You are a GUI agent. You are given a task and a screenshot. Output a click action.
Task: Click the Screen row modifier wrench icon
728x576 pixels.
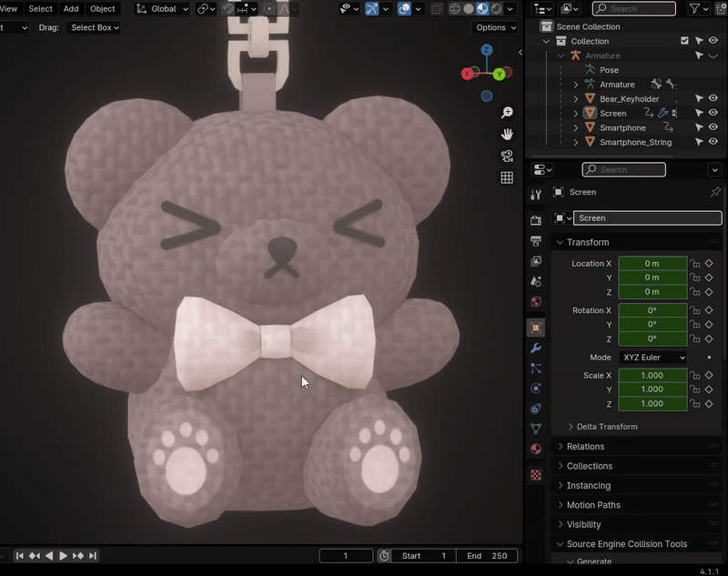(x=662, y=113)
